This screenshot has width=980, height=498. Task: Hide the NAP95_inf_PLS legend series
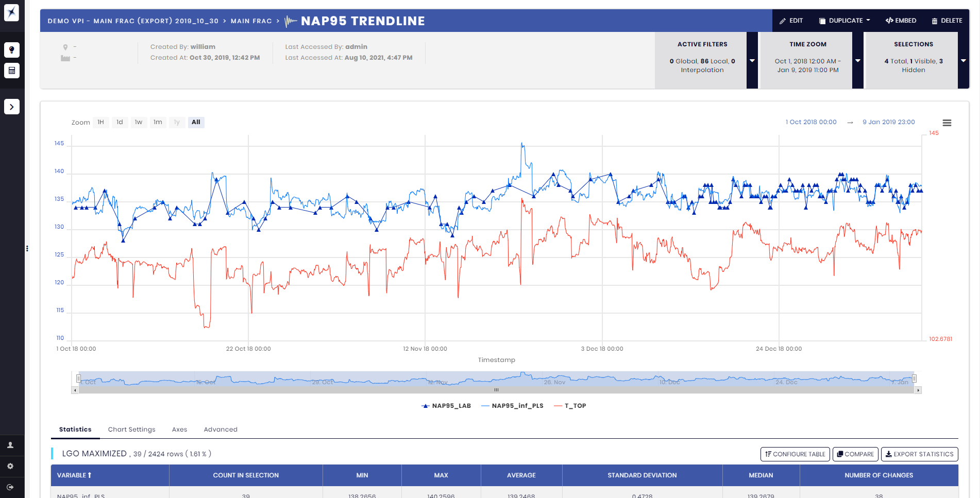tap(512, 406)
